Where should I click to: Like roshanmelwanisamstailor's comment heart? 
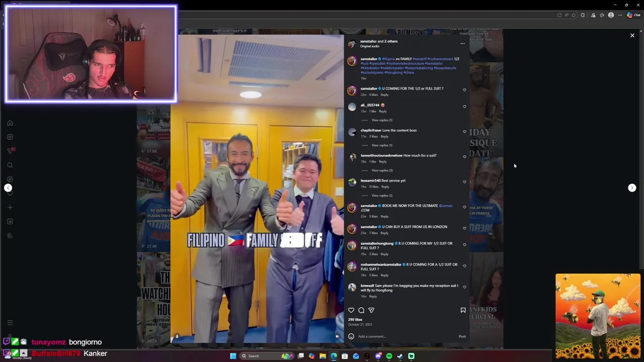tap(464, 266)
